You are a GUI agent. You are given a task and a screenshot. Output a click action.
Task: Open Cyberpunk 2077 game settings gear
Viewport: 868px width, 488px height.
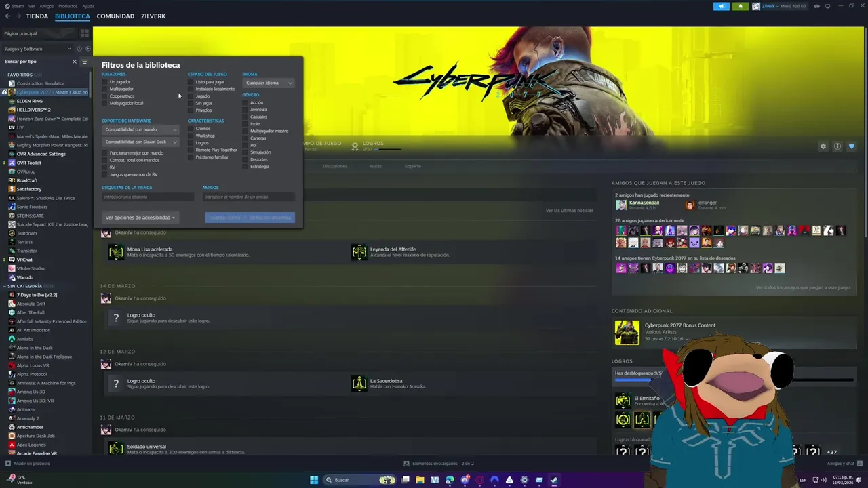tap(823, 146)
